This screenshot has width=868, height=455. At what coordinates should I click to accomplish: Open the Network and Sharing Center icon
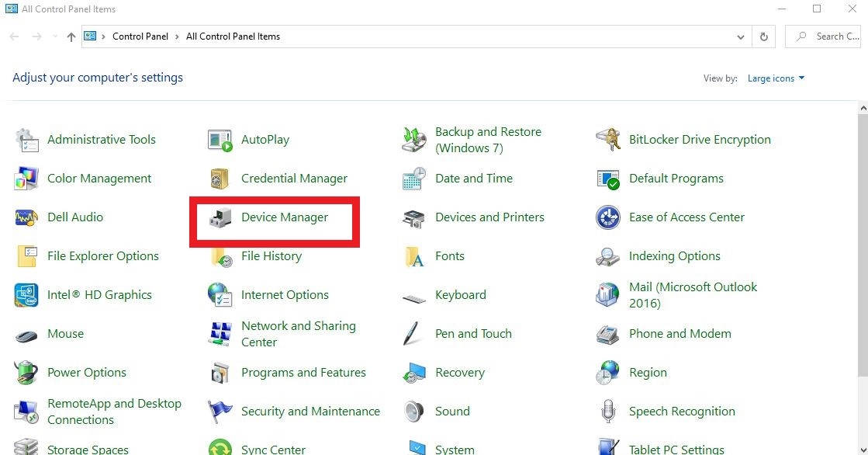[220, 334]
